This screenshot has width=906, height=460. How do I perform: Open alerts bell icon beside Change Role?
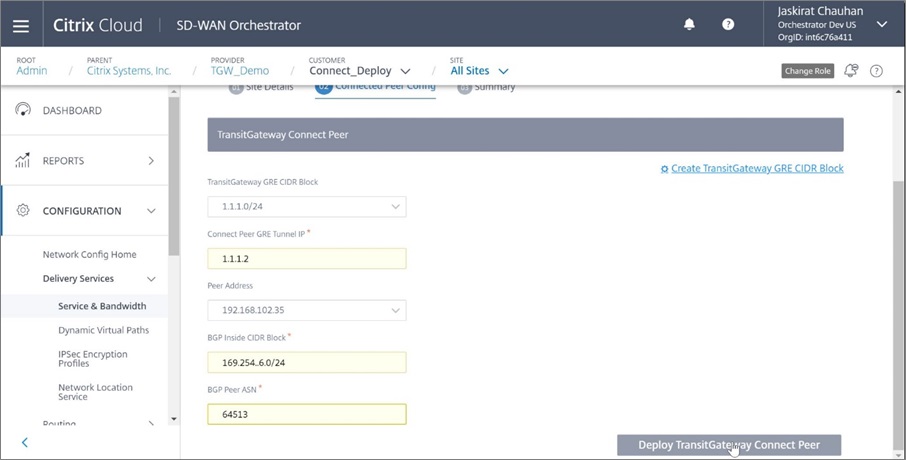[x=851, y=71]
